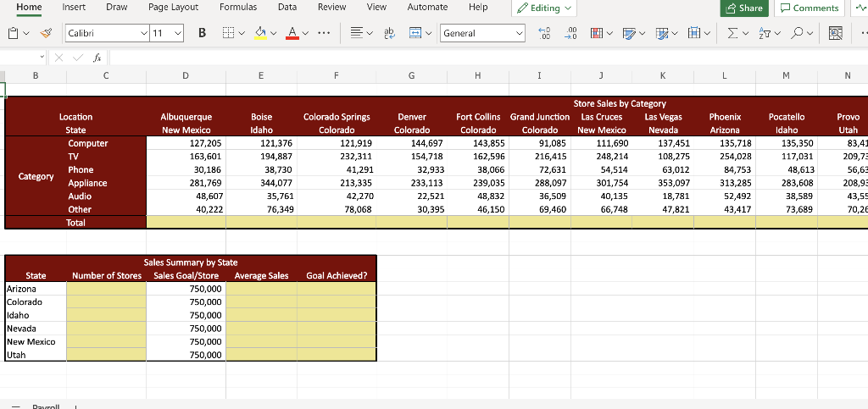Switch to the Draw tab
This screenshot has height=409, width=868.
116,7
